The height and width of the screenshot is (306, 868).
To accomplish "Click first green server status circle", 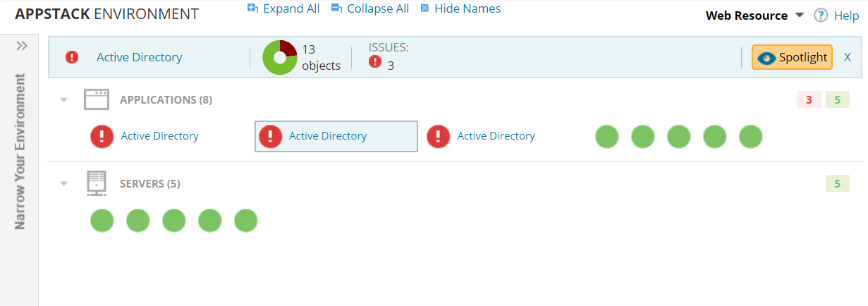I will tap(102, 220).
